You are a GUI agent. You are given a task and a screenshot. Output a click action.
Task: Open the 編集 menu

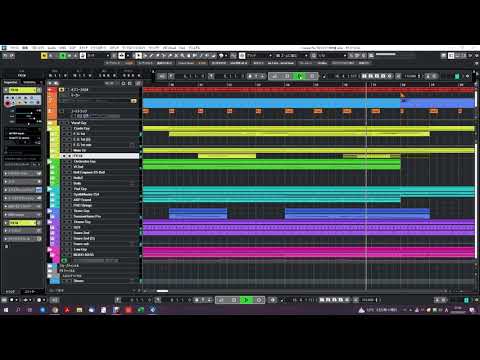click(25, 48)
